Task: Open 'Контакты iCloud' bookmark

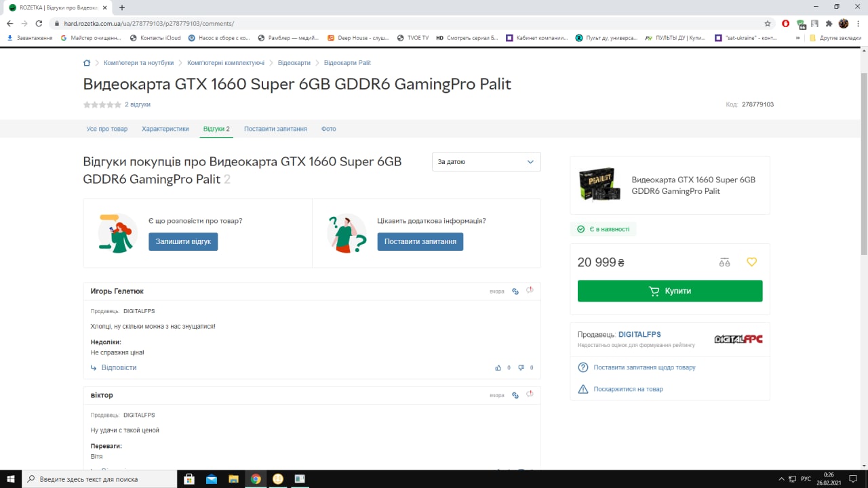Action: click(155, 38)
